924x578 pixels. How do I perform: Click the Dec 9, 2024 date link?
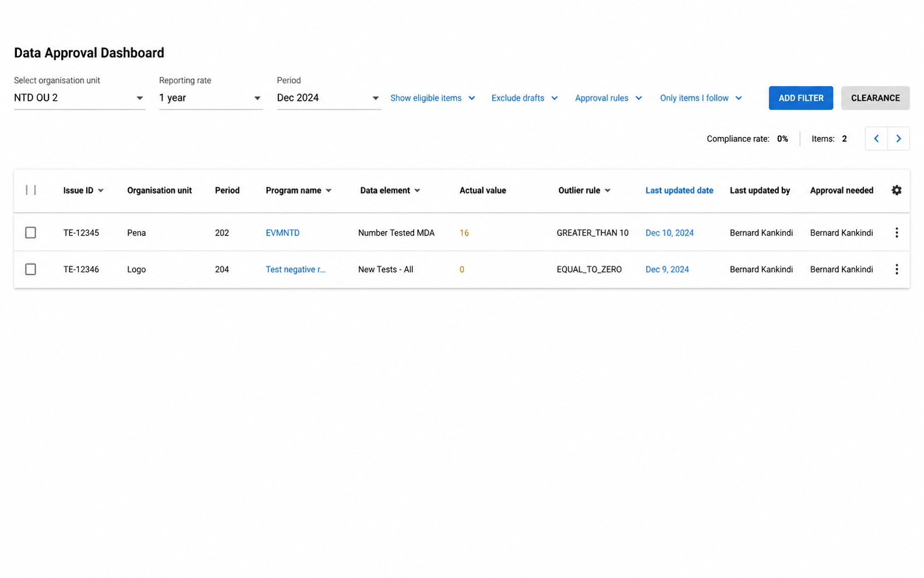point(667,269)
